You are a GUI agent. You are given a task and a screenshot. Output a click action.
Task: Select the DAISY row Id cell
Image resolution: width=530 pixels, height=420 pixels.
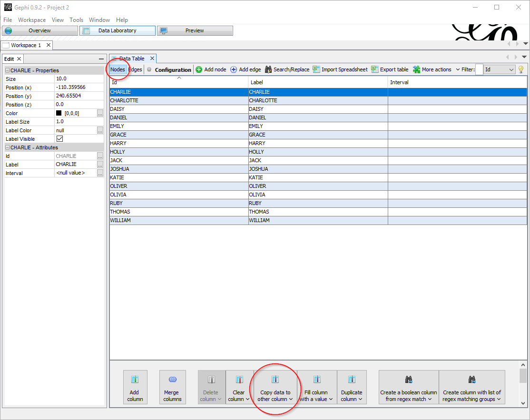(179, 109)
